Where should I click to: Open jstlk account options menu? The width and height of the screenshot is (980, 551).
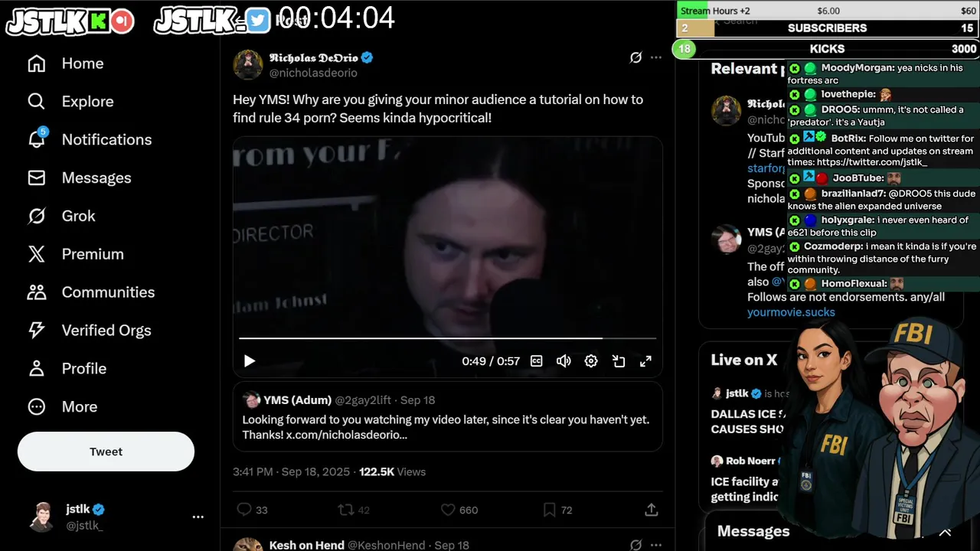click(198, 517)
